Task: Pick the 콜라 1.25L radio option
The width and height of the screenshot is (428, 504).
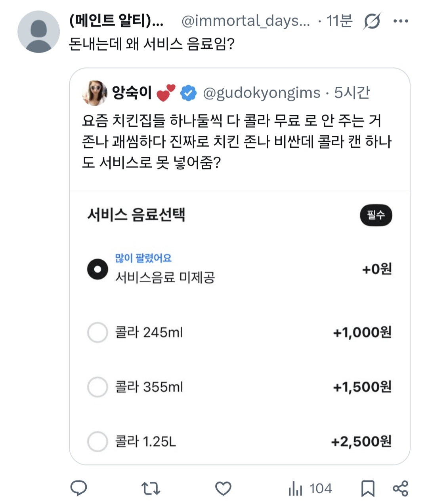Action: coord(97,441)
